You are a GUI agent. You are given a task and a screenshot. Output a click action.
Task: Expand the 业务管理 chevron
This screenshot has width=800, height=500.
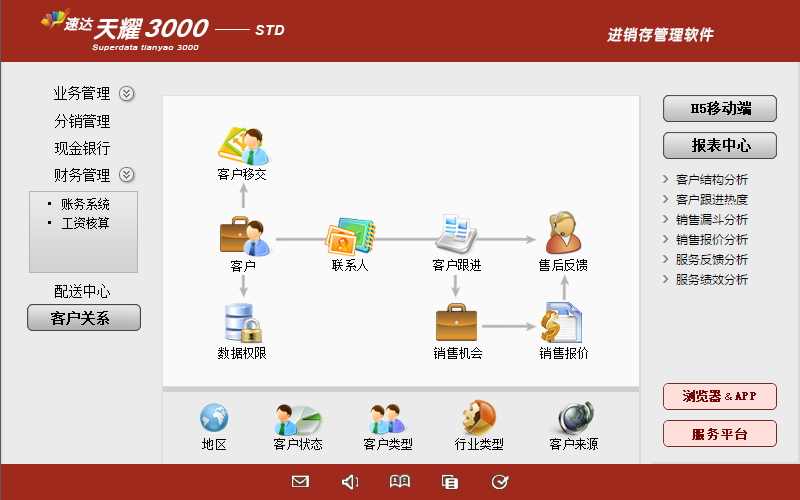[x=127, y=94]
